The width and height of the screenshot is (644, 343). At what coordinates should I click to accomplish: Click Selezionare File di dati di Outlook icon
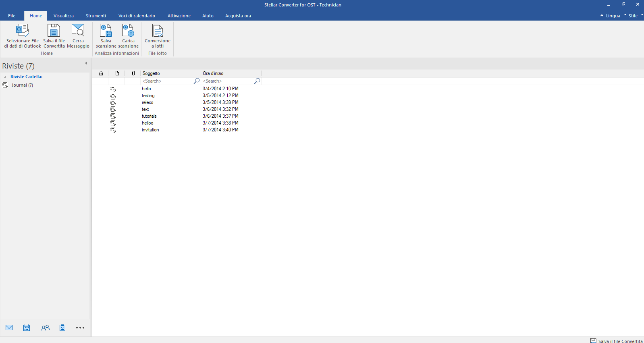(x=23, y=30)
